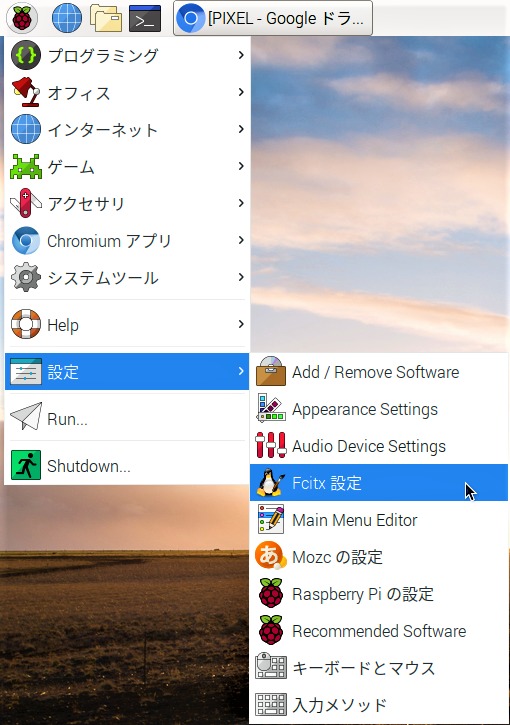Open the file manager folder icon

pyautogui.click(x=106, y=18)
